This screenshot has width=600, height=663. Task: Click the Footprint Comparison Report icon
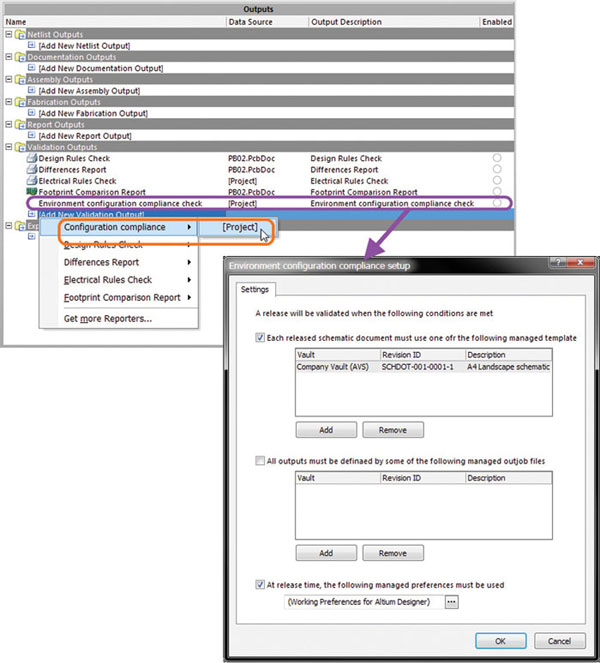click(31, 192)
